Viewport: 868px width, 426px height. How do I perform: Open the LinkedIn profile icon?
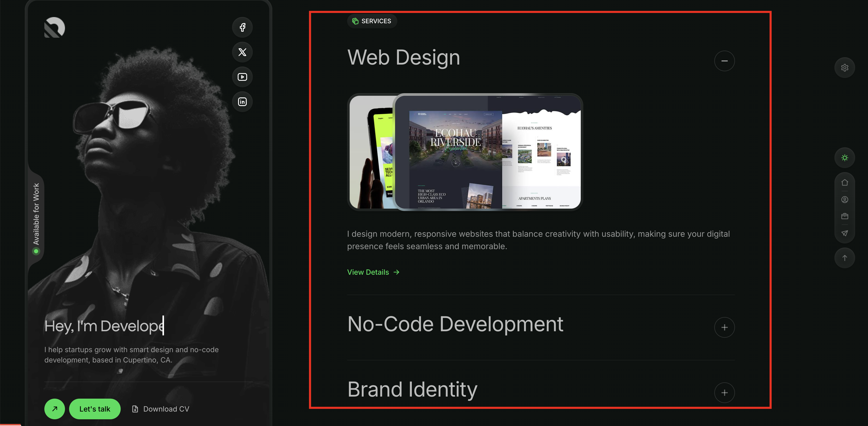pos(242,102)
